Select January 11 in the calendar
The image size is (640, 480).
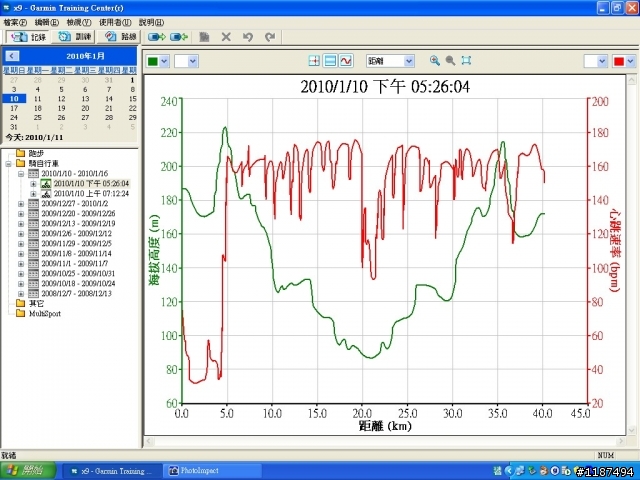(38, 99)
